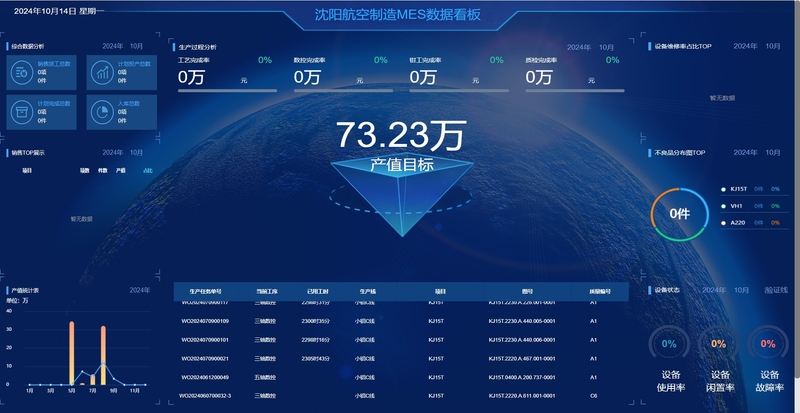Sort by 生产任务单号 column header
The width and height of the screenshot is (800, 413).
pyautogui.click(x=205, y=292)
